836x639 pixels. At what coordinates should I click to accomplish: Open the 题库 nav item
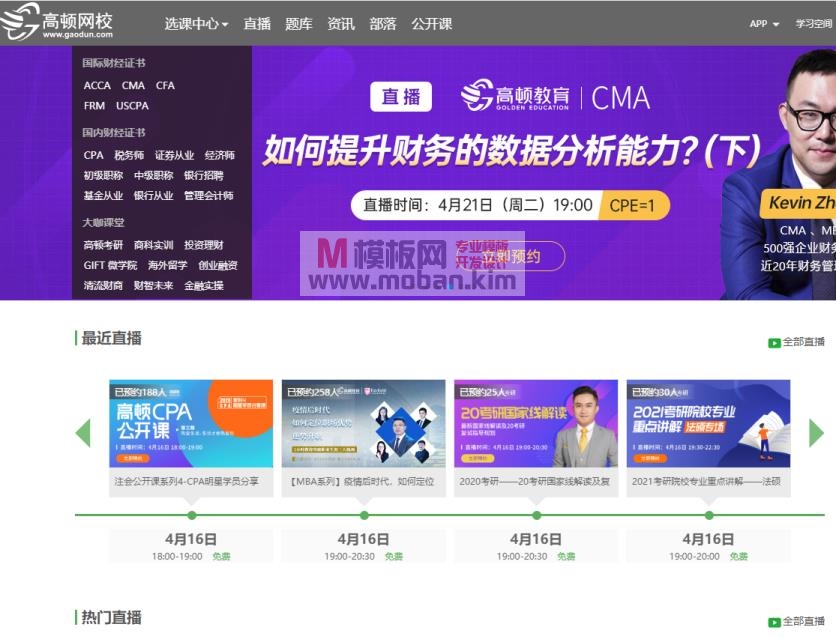tap(299, 24)
